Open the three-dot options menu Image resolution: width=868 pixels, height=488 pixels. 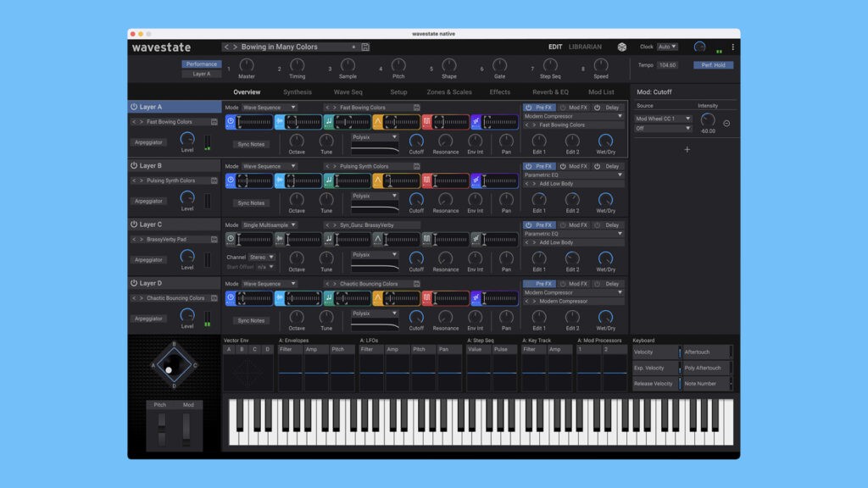coord(733,47)
